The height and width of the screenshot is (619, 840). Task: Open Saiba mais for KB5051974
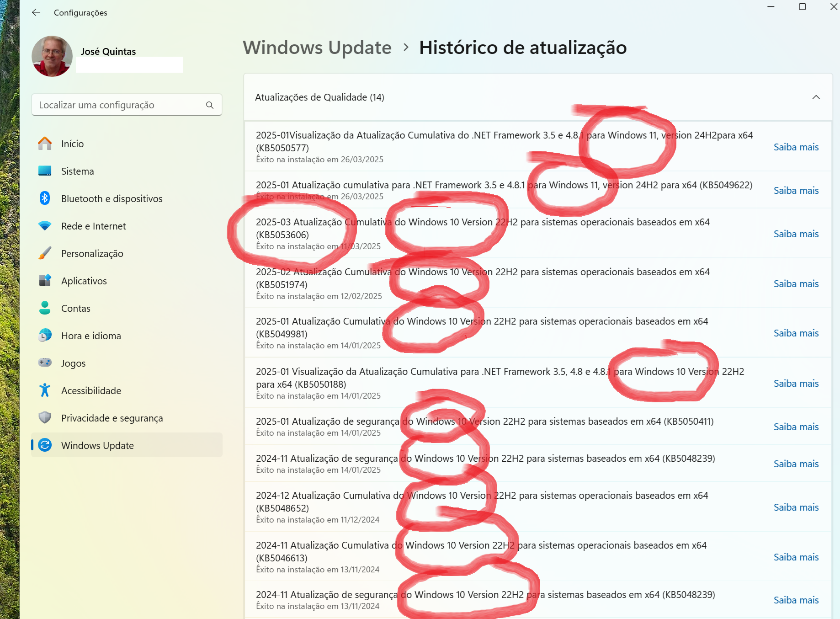[x=796, y=284]
